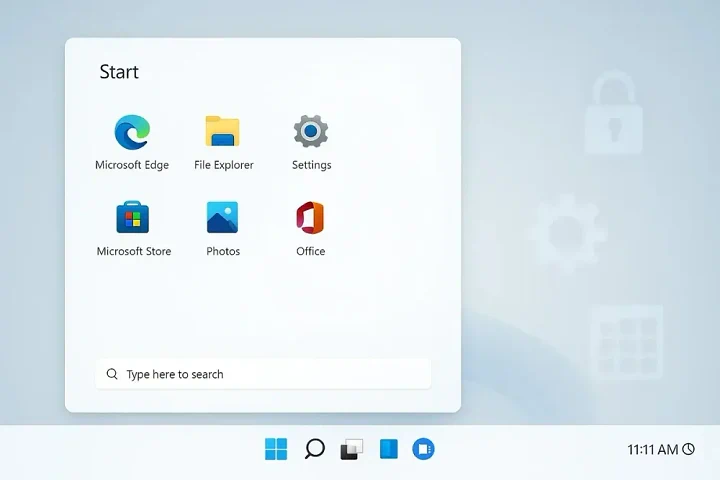720x480 pixels.
Task: Open Search from the taskbar magnifier
Action: (x=315, y=449)
